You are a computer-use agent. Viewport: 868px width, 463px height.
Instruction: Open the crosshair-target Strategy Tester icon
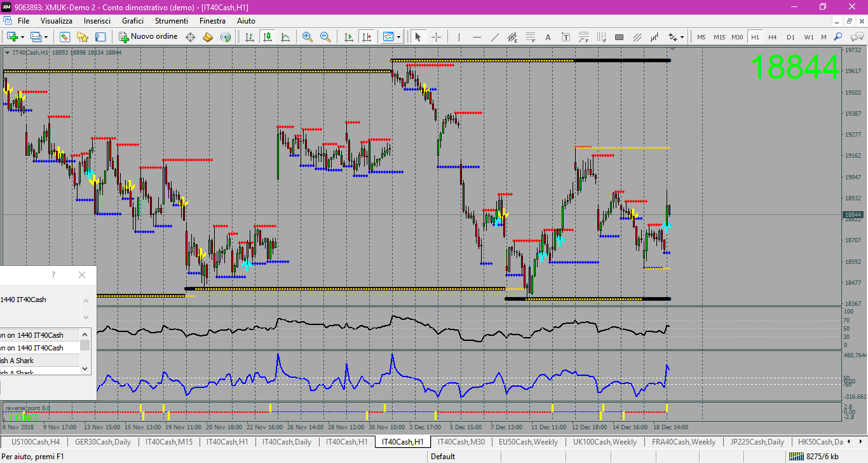(x=190, y=37)
